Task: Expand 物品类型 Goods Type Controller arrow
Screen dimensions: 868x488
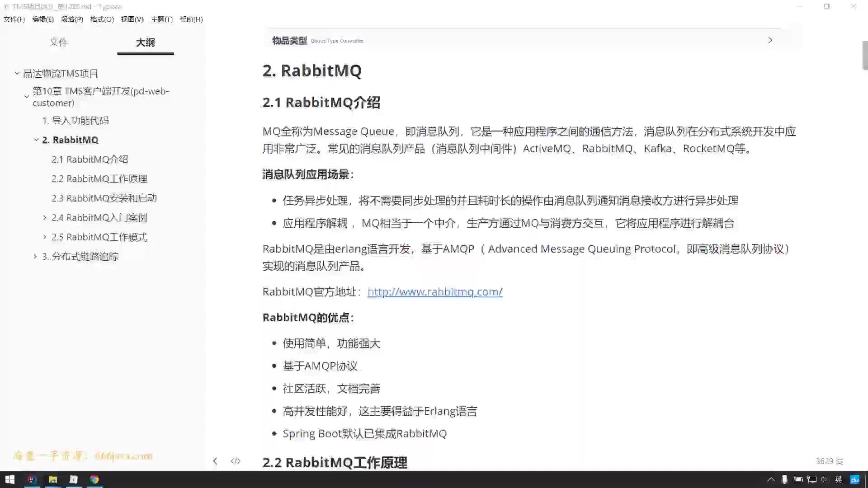Action: [x=770, y=40]
